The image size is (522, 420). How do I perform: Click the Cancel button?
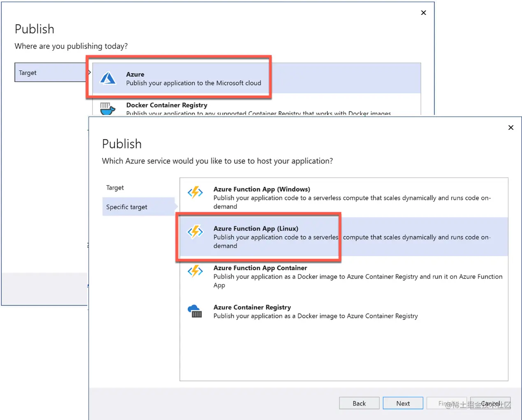[x=490, y=403]
